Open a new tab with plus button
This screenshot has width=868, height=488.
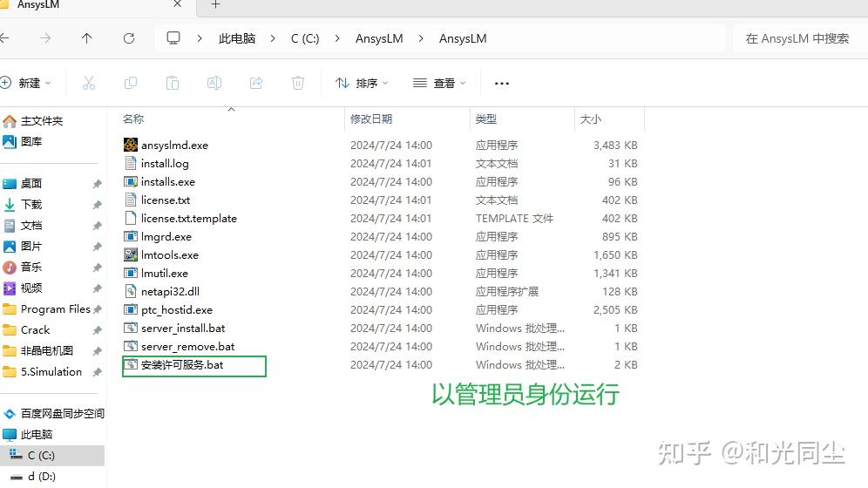216,4
